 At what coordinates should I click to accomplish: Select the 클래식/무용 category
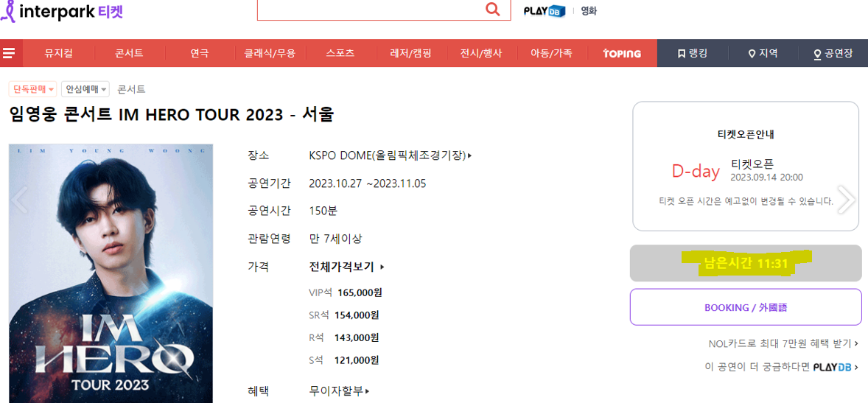coord(270,54)
